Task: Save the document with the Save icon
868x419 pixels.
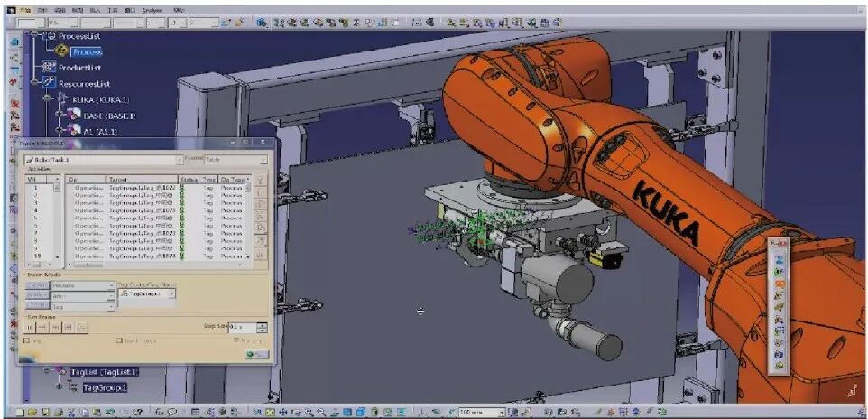Action: pyautogui.click(x=45, y=412)
